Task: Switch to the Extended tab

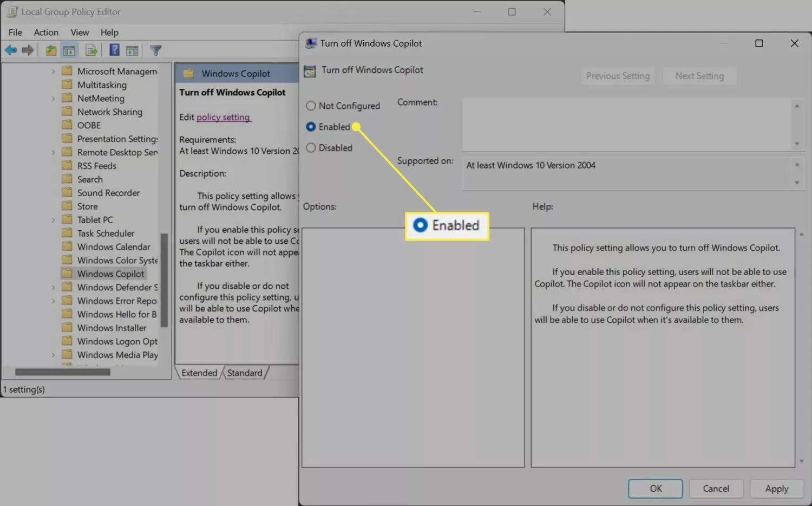Action: coord(199,373)
